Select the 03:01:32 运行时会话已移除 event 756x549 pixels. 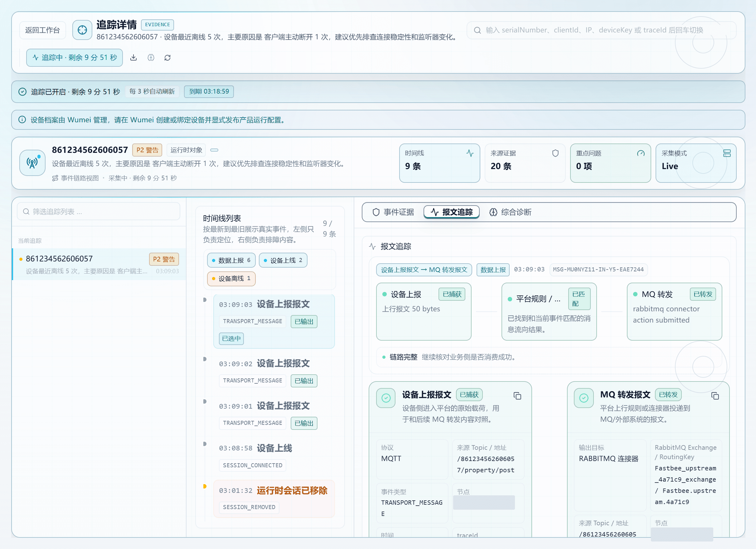tap(274, 499)
